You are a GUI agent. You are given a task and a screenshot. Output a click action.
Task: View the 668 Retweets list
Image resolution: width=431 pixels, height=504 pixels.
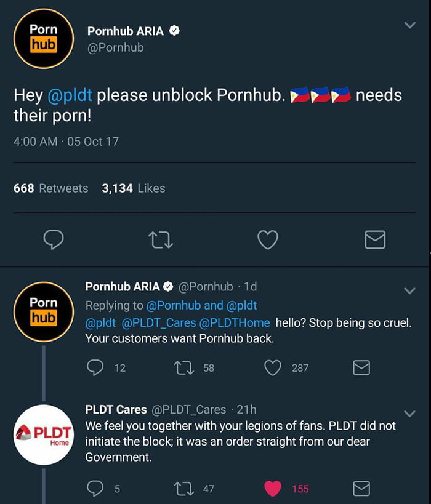[x=51, y=188]
